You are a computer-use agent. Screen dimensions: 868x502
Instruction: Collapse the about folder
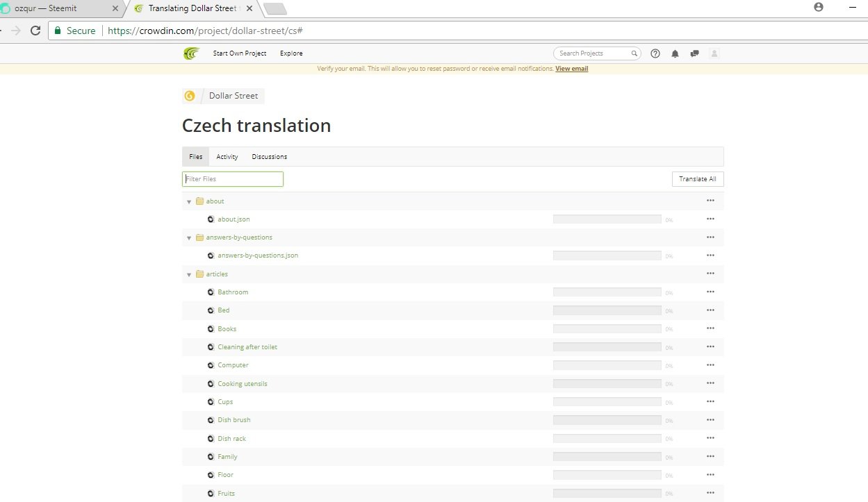pos(189,201)
